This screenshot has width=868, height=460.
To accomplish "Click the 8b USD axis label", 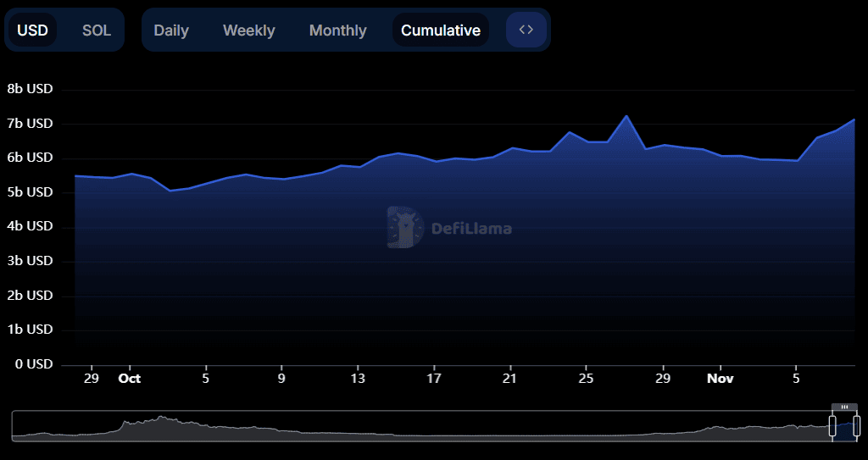I will pyautogui.click(x=30, y=89).
